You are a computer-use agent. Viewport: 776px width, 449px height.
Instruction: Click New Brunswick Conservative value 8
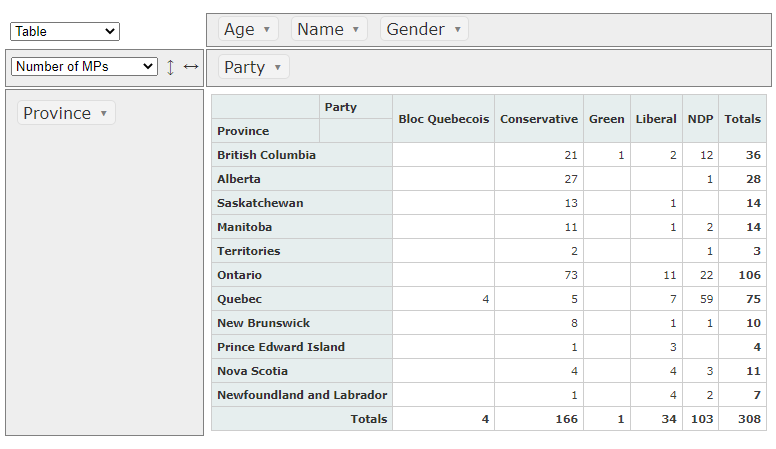click(539, 323)
